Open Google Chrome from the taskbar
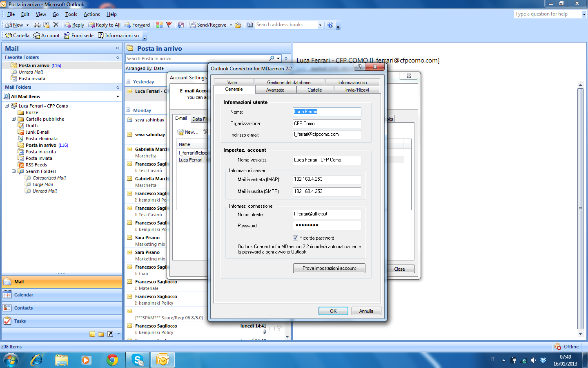 tap(112, 360)
